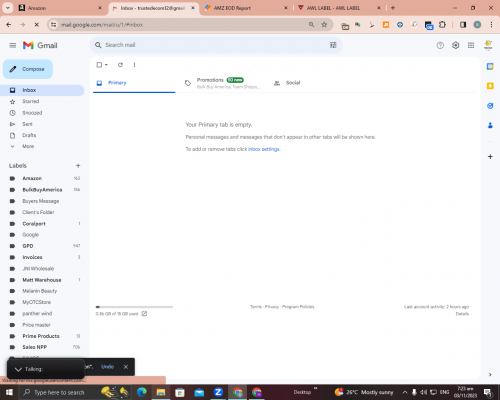The width and height of the screenshot is (500, 400).
Task: Open the Google apps grid
Action: click(471, 45)
